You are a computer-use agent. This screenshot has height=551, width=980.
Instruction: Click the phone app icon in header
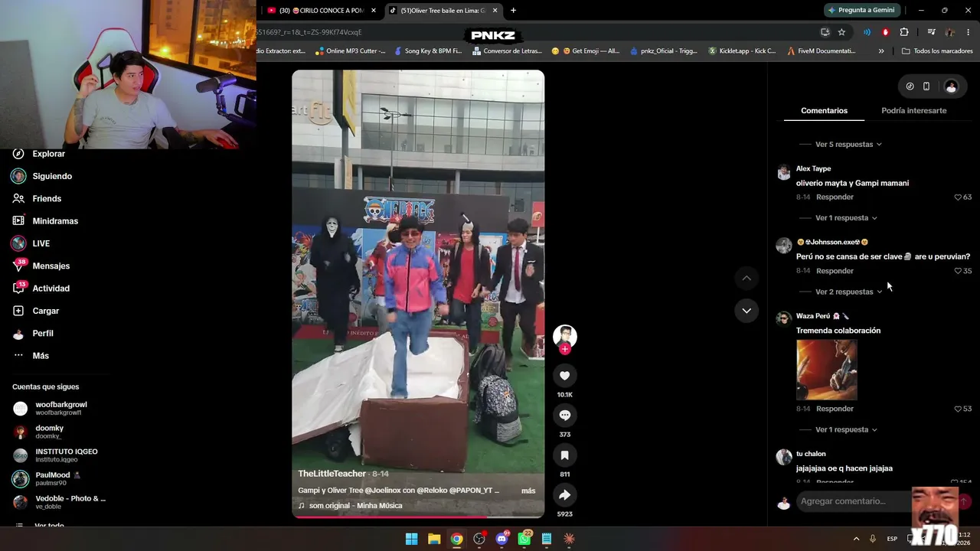click(x=926, y=86)
